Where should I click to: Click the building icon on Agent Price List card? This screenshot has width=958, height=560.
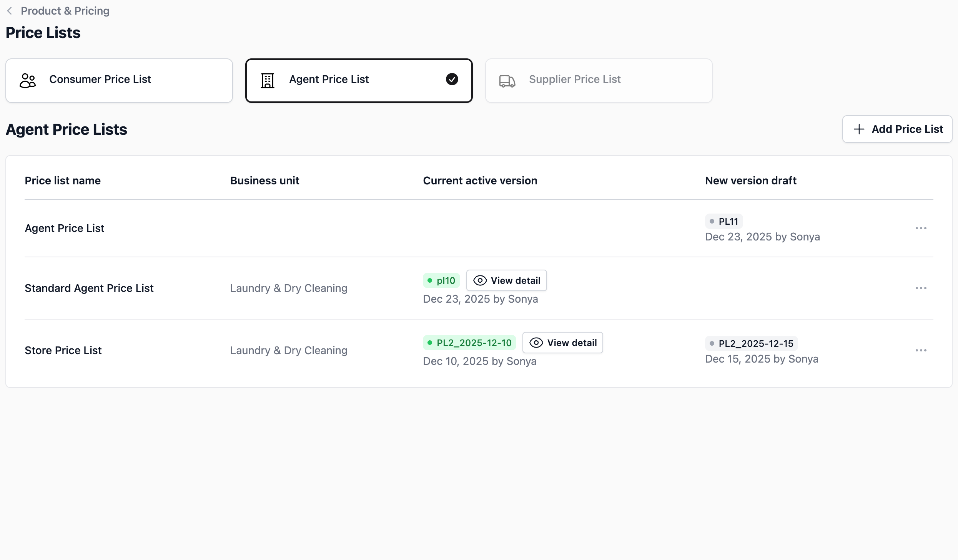tap(268, 80)
